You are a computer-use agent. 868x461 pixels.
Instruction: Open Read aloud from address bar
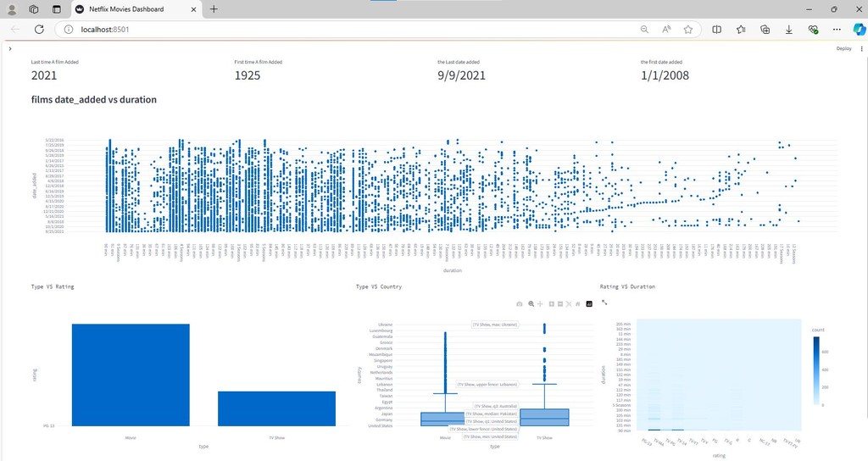pos(666,30)
